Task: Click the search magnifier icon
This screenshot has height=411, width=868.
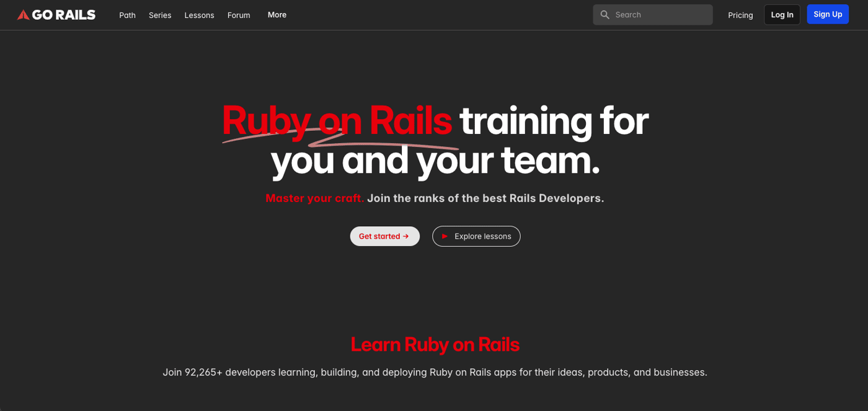Action: tap(605, 15)
